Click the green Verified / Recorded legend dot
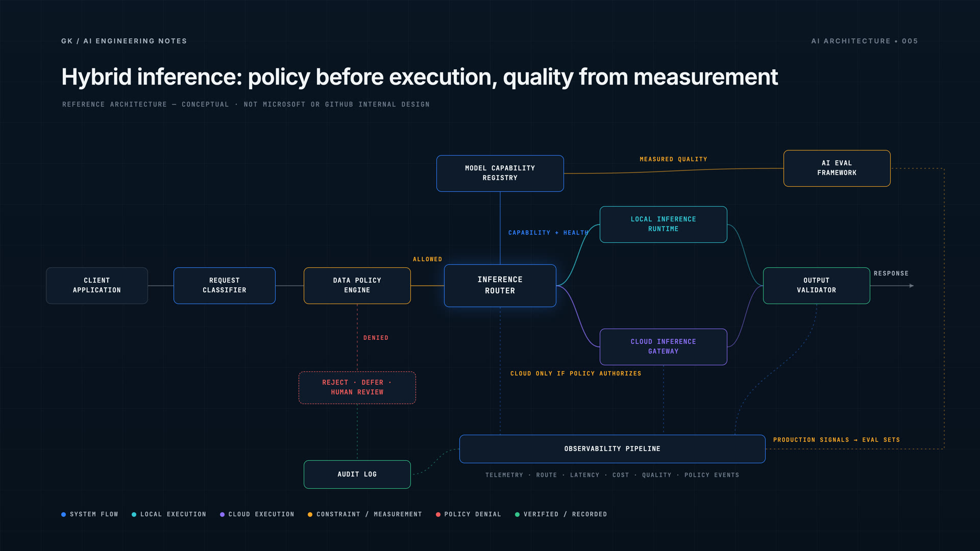The image size is (980, 551). (x=517, y=514)
